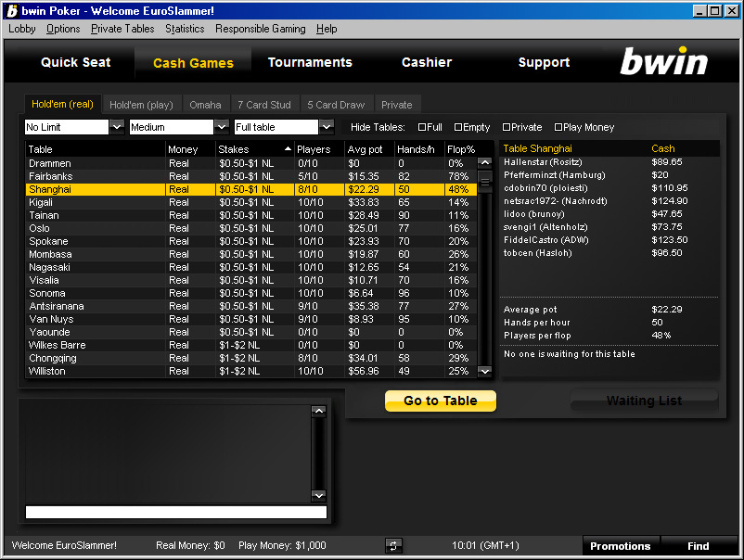
Task: Click the Stakes column sort arrow
Action: click(288, 149)
